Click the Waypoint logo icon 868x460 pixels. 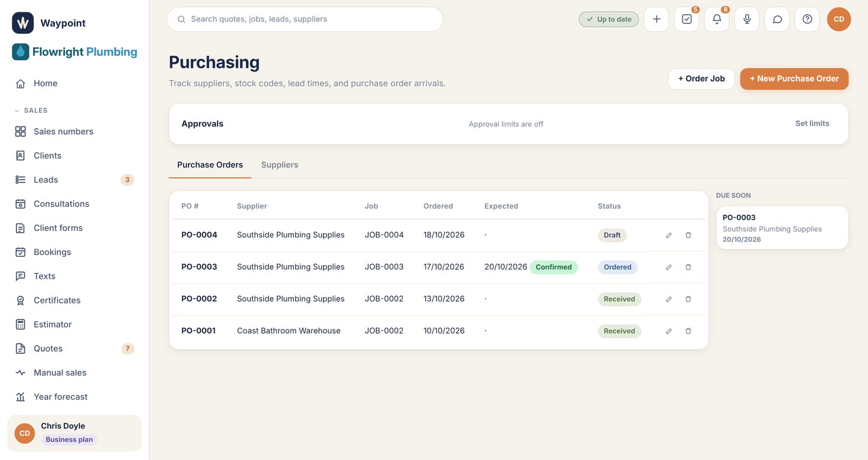click(23, 23)
